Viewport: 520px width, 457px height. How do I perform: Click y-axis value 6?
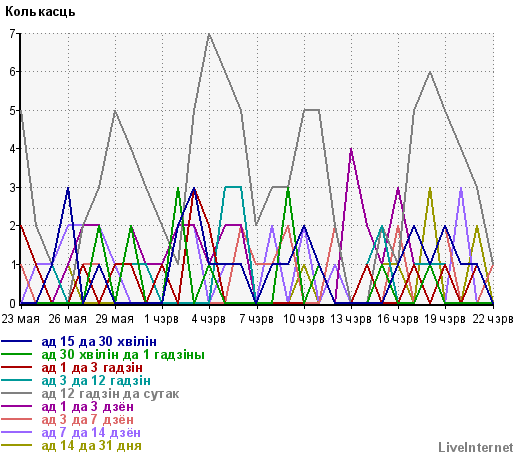point(12,72)
